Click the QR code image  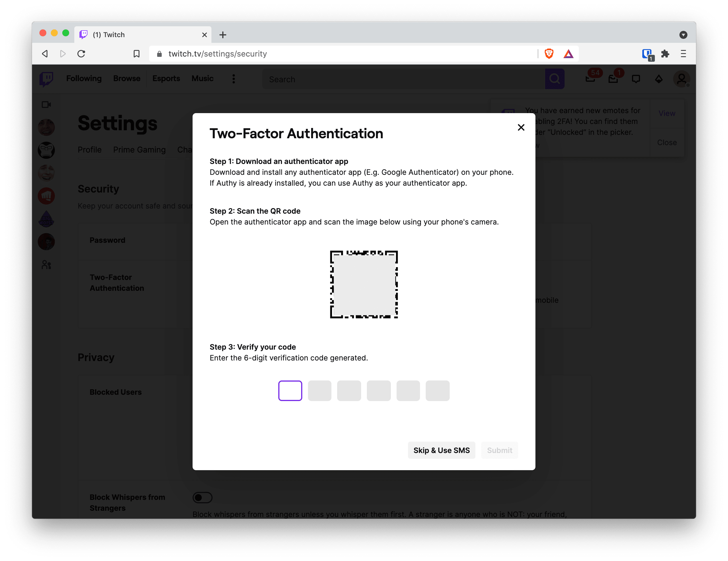364,284
